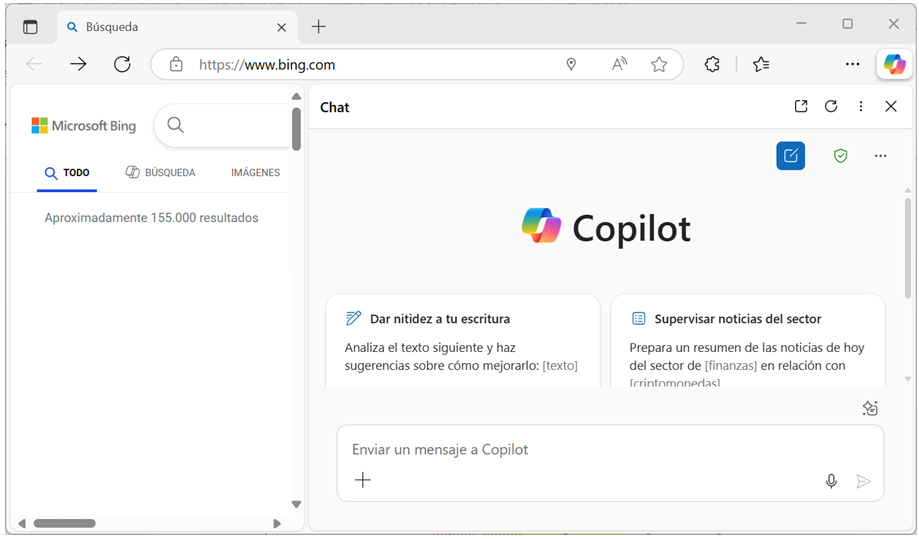Switch to the BÚSQUEDA tab
This screenshot has width=919, height=539.
tap(161, 172)
